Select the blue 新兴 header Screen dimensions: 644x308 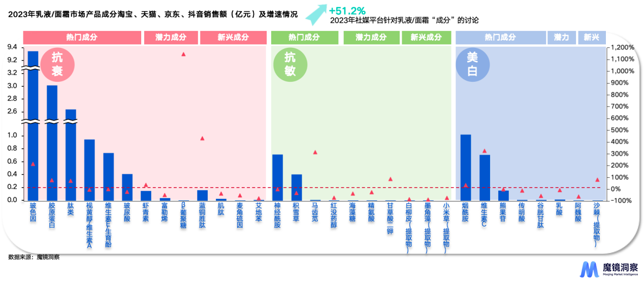click(591, 38)
